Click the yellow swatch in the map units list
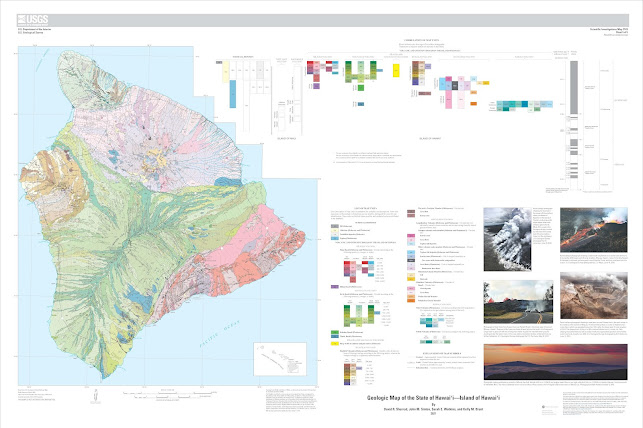 point(334,344)
